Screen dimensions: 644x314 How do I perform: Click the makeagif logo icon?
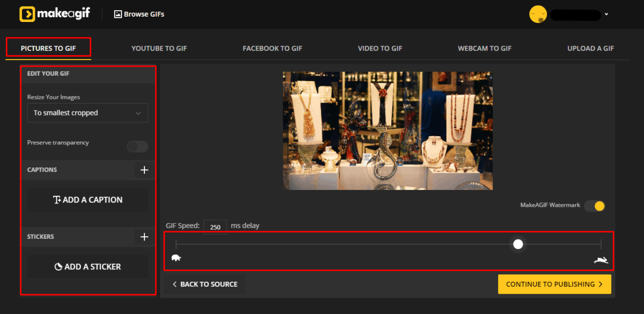(26, 14)
